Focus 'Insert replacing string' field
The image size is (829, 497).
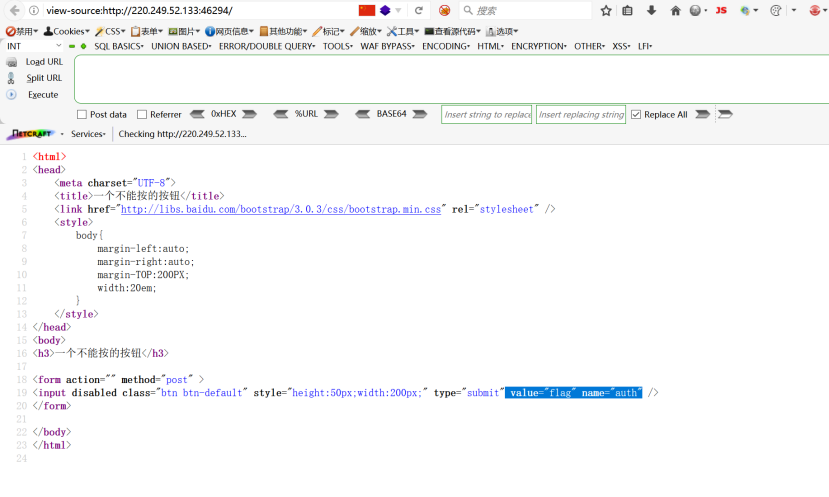click(x=581, y=114)
